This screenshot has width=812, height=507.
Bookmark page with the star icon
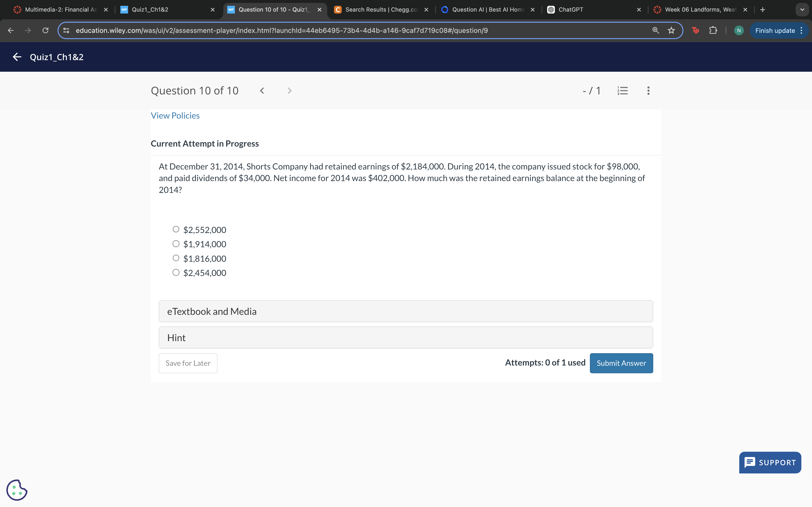point(671,30)
